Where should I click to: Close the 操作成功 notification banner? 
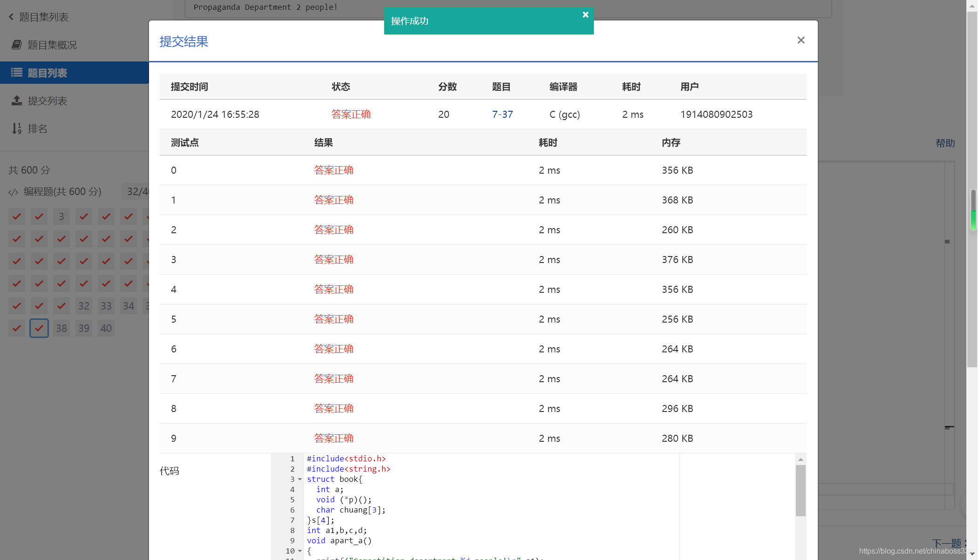point(585,15)
